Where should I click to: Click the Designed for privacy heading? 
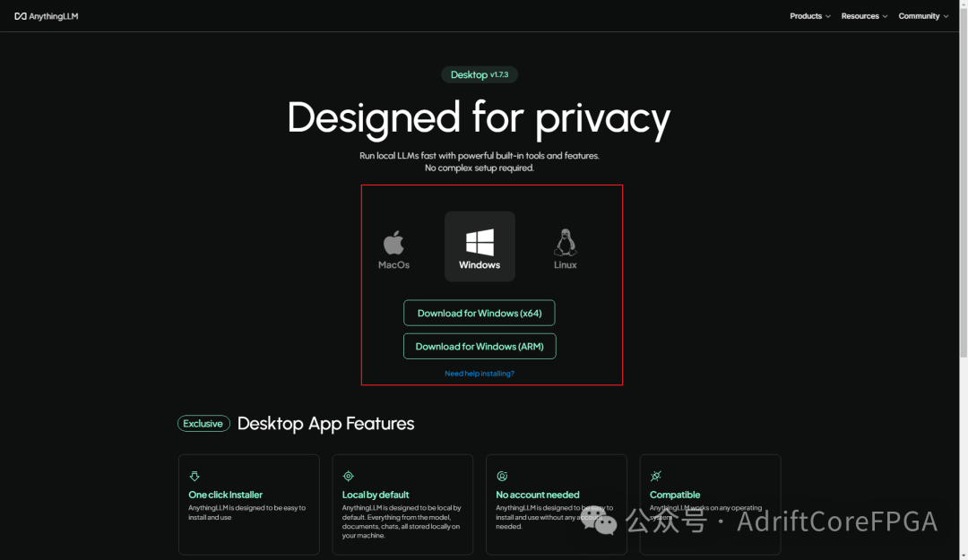click(479, 118)
